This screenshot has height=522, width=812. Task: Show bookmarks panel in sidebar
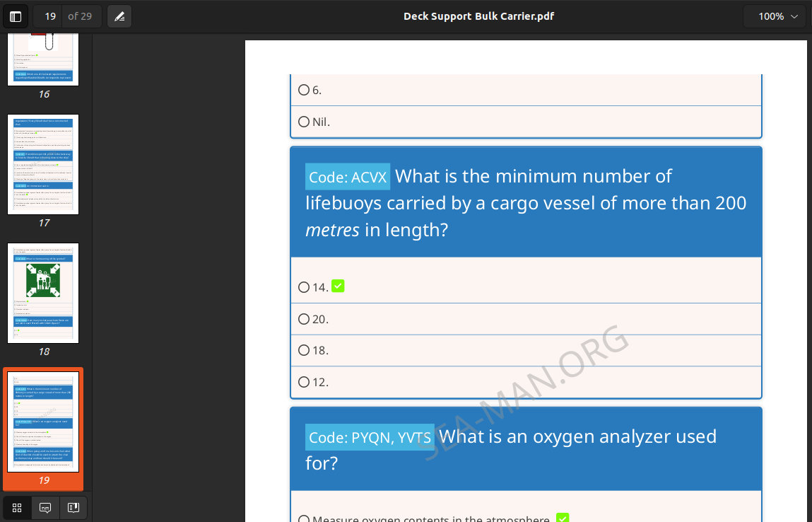(x=73, y=507)
